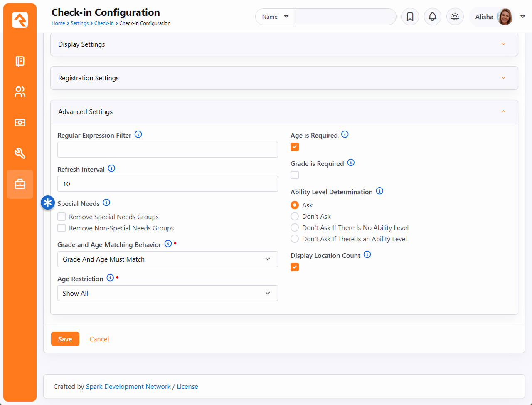
Task: Click the Rock logo icon in sidebar
Action: tap(20, 20)
